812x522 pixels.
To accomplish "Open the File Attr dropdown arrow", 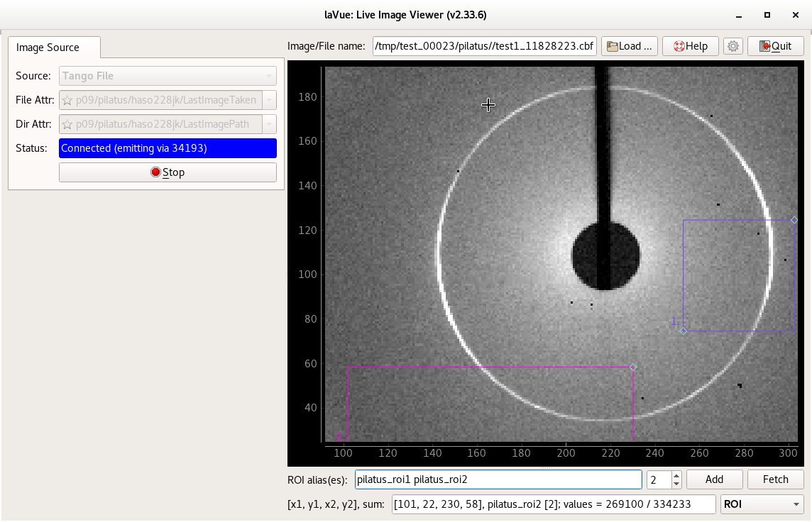I will point(269,100).
